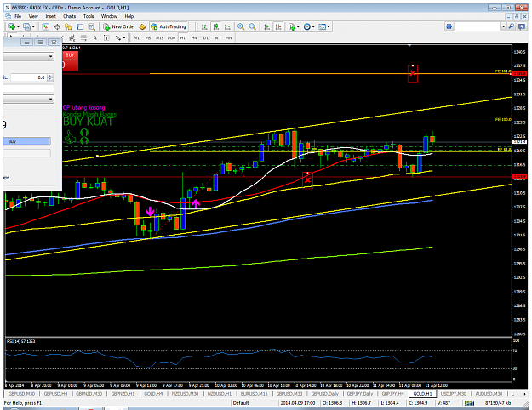Select the Text Label tool
Image resolution: width=532 pixels, height=410 pixels.
[x=106, y=38]
